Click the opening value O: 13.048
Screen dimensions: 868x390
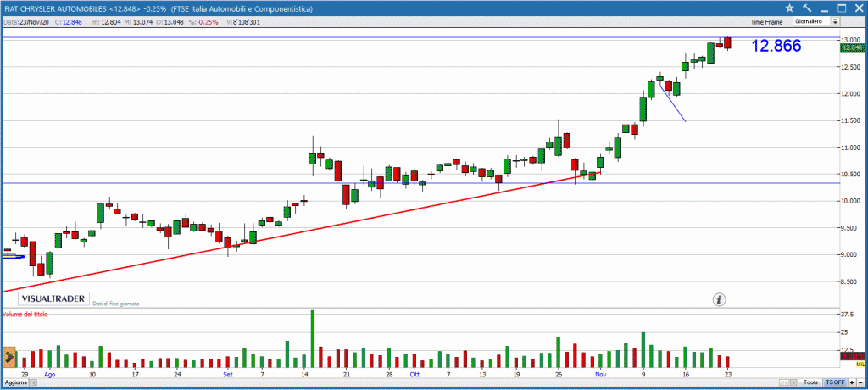pyautogui.click(x=170, y=22)
